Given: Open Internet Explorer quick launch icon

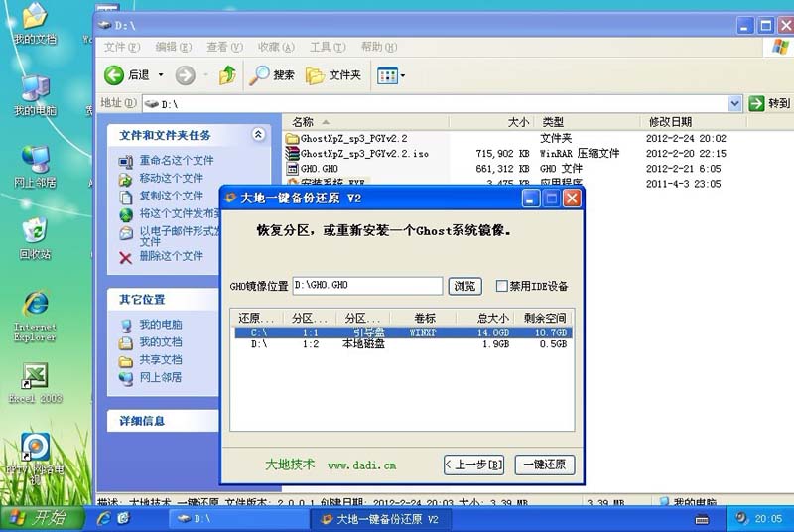Looking at the screenshot, I should point(104,518).
